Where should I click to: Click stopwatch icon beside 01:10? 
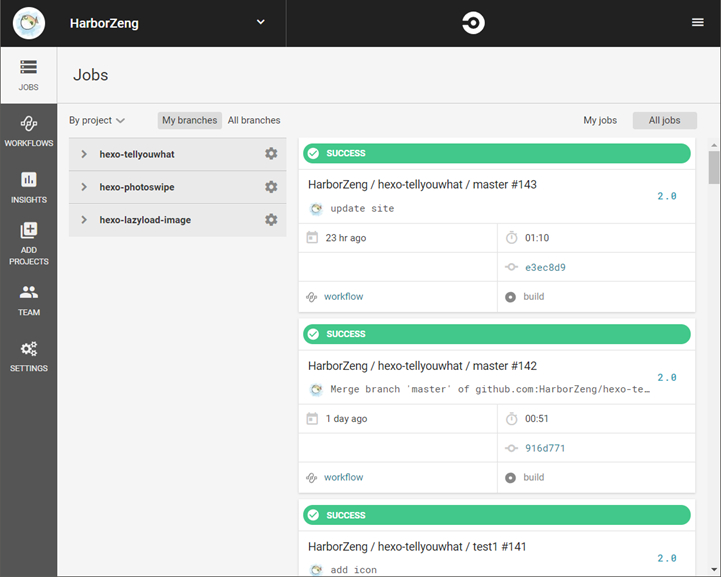(511, 238)
